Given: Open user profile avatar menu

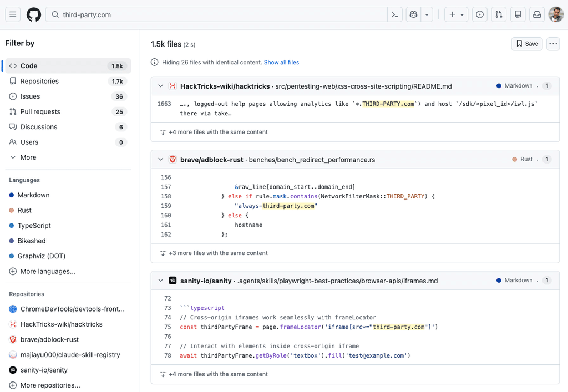Looking at the screenshot, I should point(556,14).
